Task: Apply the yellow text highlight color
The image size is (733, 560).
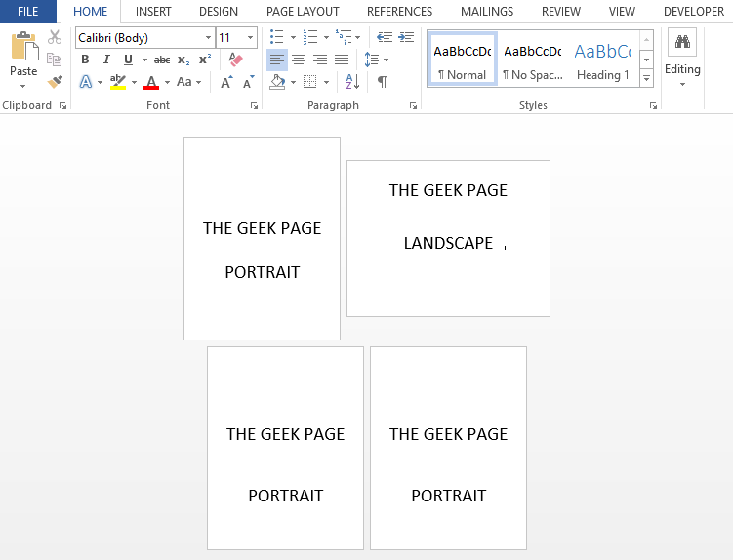Action: [118, 82]
